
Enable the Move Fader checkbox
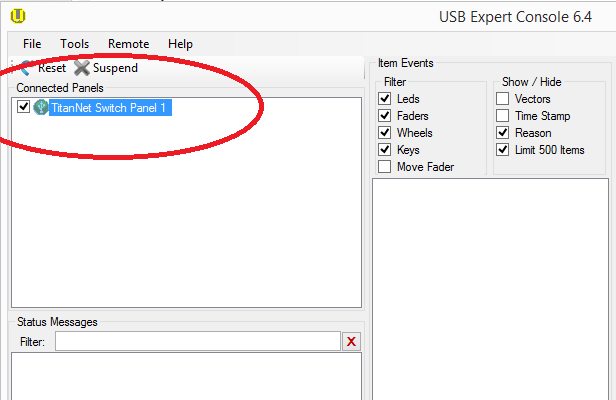(385, 167)
